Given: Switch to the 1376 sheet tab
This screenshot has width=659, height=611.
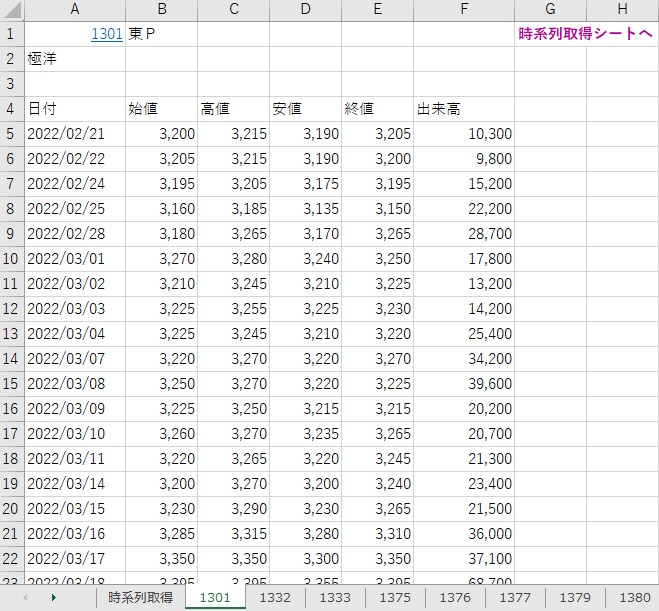Looking at the screenshot, I should pyautogui.click(x=455, y=597).
